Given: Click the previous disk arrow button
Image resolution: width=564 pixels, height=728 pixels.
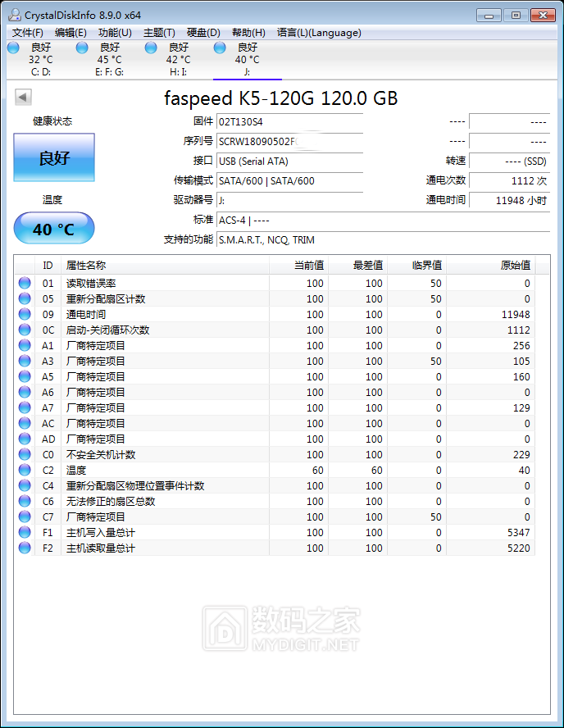Looking at the screenshot, I should 23,97.
